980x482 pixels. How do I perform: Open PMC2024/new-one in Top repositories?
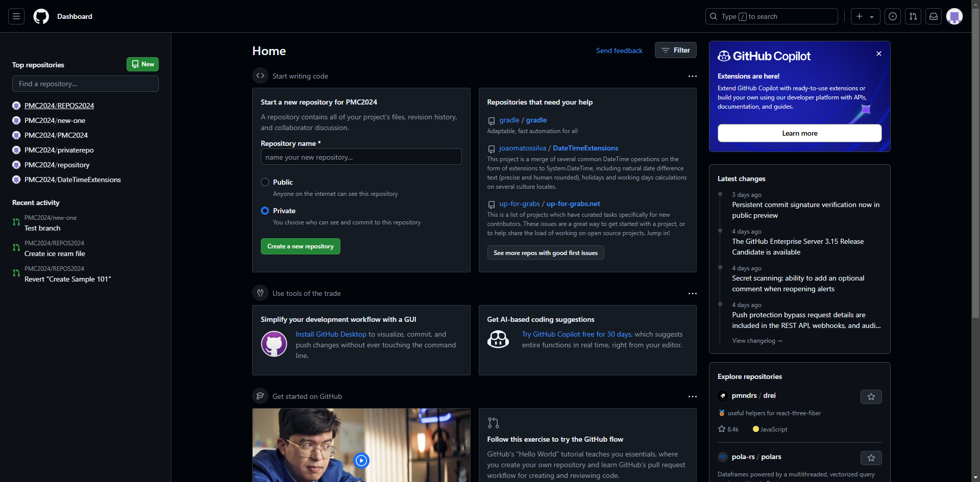tap(55, 120)
